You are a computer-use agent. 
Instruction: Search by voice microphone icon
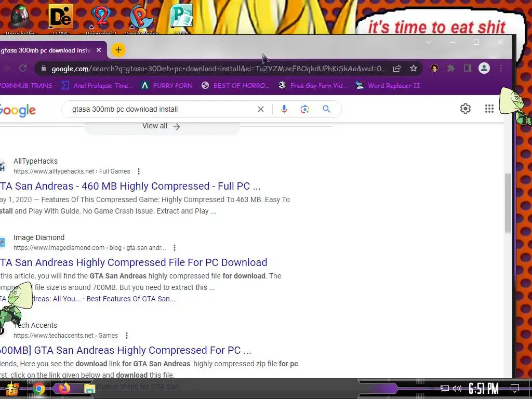pos(284,109)
